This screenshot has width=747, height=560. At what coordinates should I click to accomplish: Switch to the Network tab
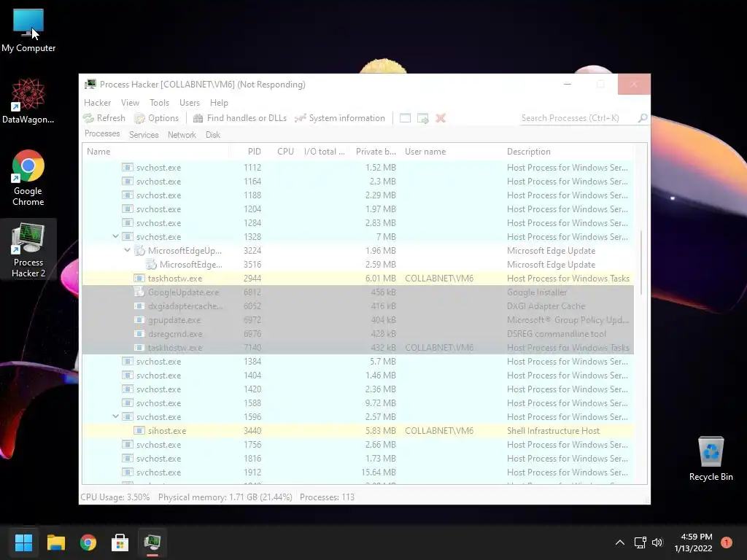[182, 135]
